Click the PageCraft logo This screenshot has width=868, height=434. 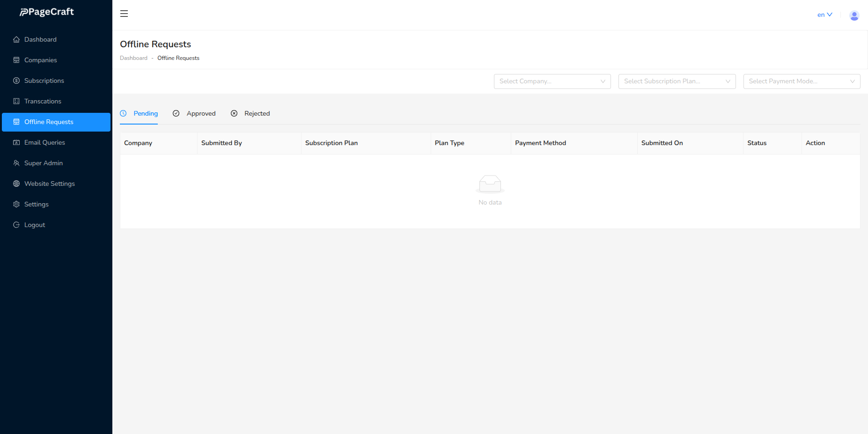[47, 12]
